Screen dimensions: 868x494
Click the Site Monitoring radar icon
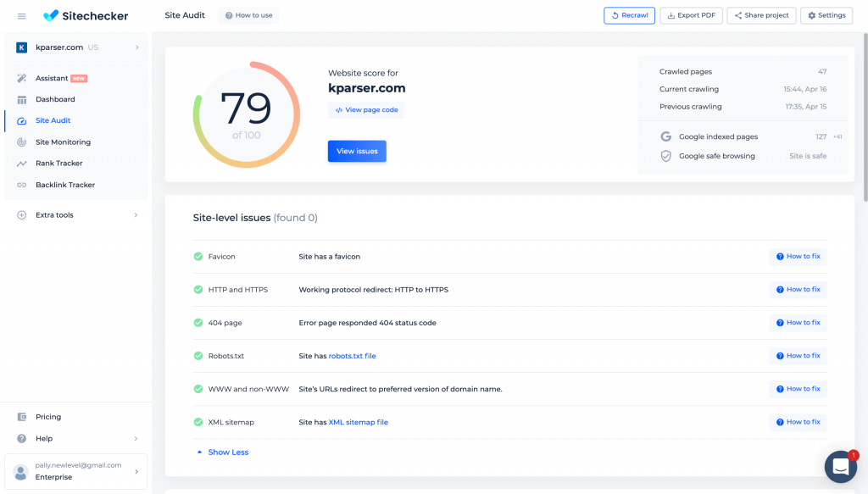click(21, 142)
